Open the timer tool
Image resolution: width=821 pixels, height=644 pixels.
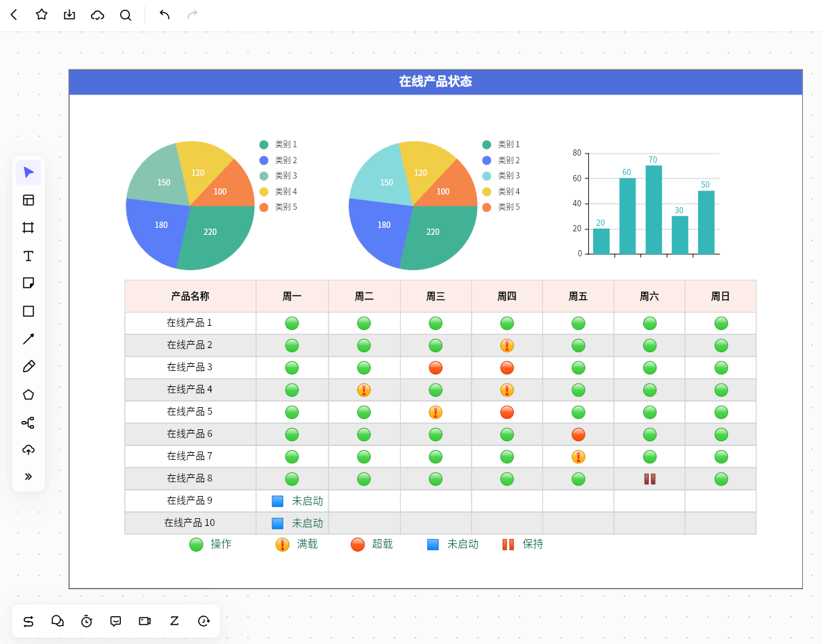pyautogui.click(x=86, y=622)
